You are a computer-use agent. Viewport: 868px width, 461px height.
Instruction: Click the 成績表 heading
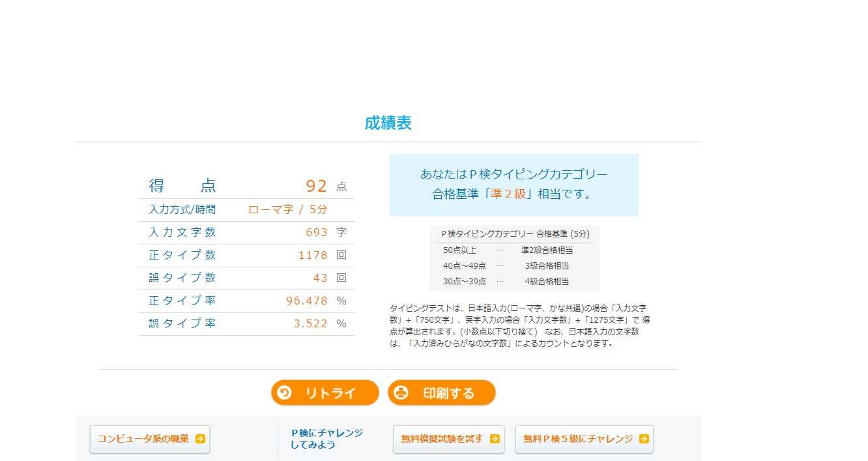coord(388,123)
